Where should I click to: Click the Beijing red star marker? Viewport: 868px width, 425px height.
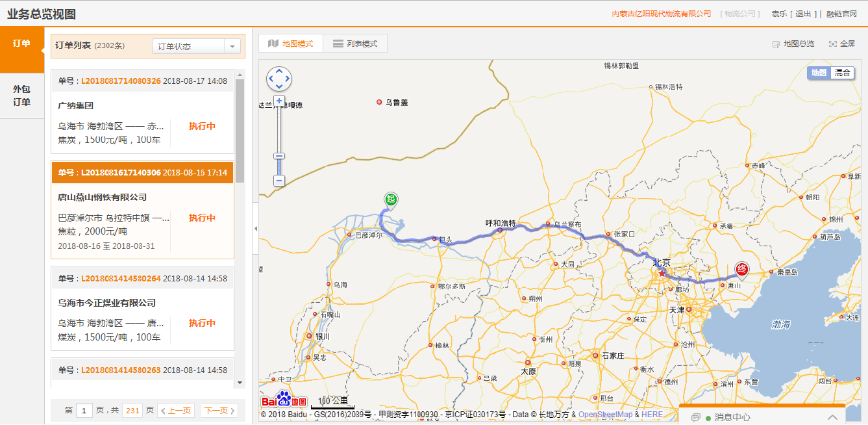(x=662, y=273)
